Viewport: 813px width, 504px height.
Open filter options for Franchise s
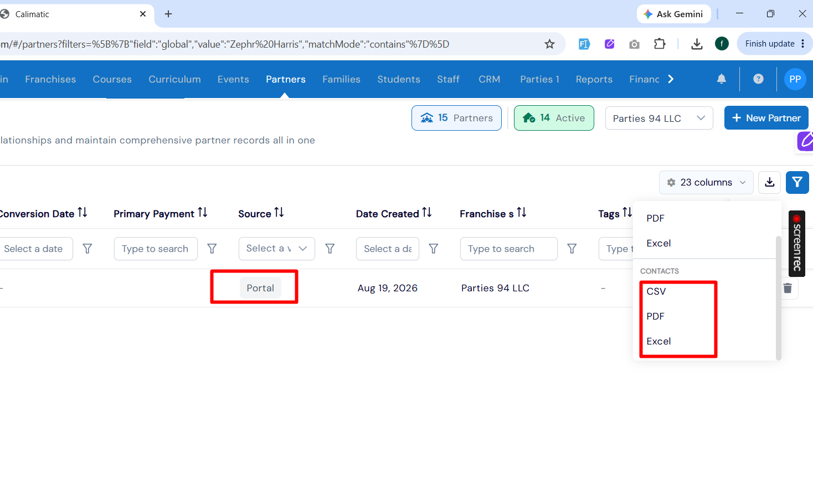572,249
